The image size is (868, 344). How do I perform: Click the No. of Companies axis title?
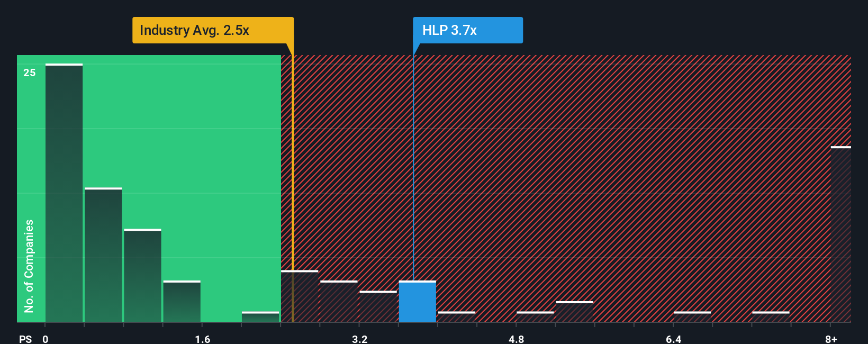pos(29,266)
